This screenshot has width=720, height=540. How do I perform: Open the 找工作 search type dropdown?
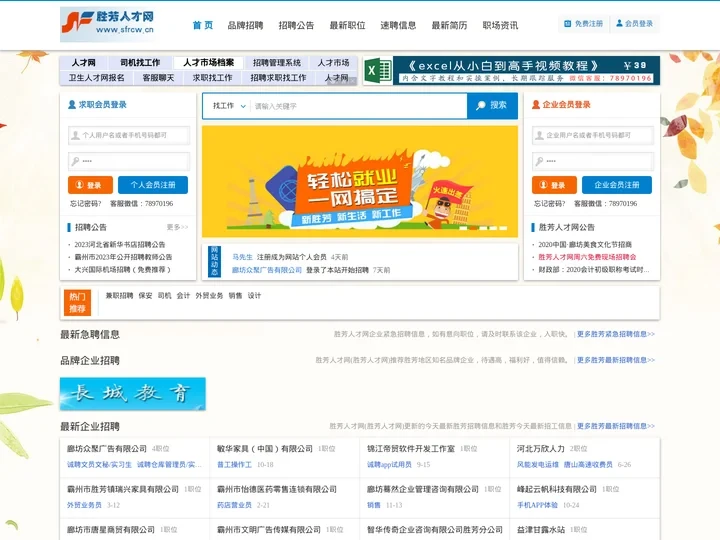229,106
